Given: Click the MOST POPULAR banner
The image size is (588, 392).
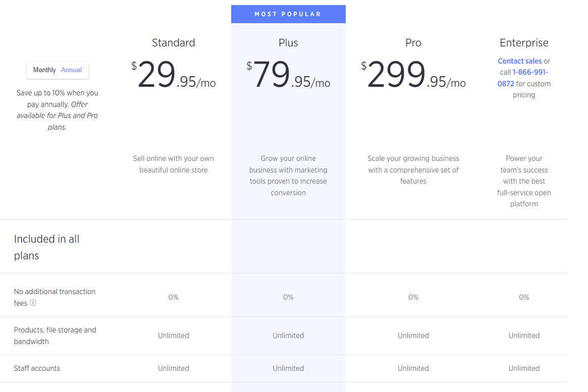Looking at the screenshot, I should click(x=288, y=14).
